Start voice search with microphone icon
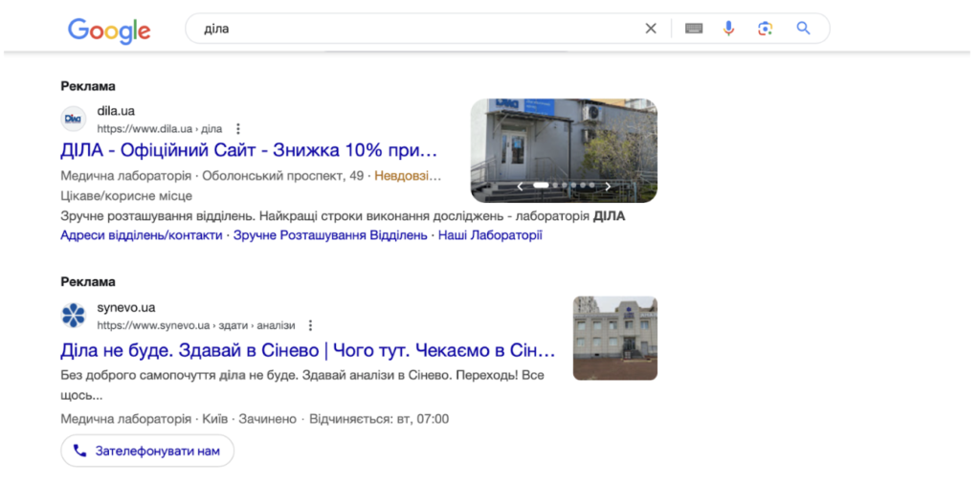 pos(728,28)
